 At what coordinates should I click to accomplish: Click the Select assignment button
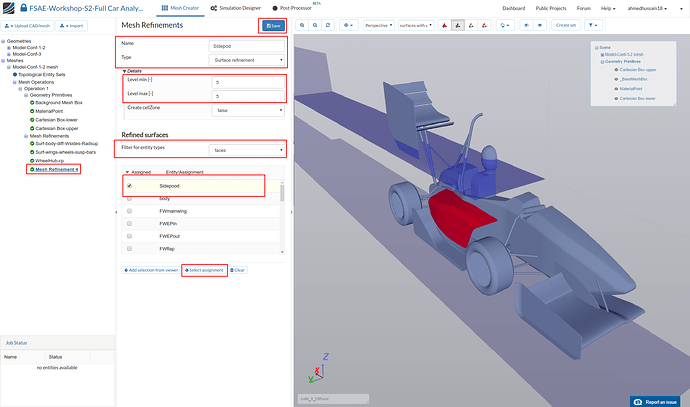[205, 271]
